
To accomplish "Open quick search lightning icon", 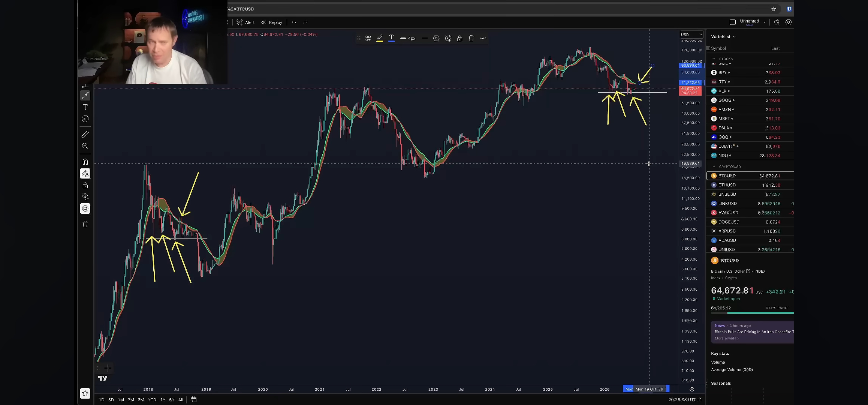I will [x=777, y=22].
